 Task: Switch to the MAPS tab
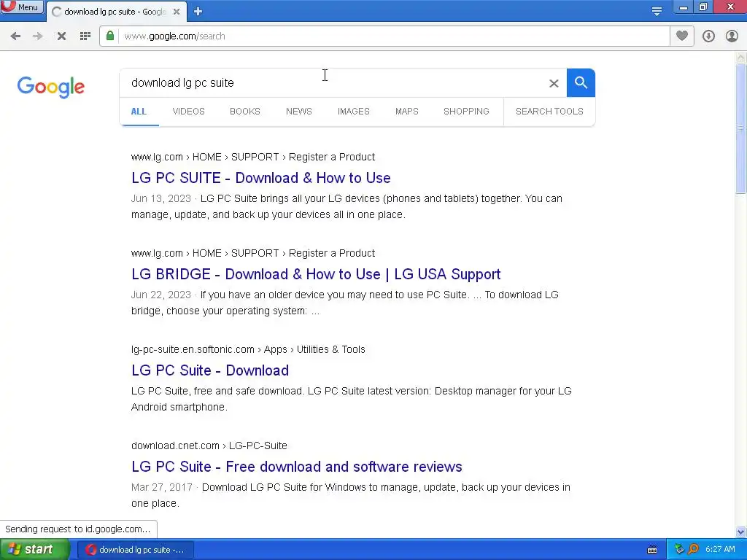pyautogui.click(x=407, y=112)
